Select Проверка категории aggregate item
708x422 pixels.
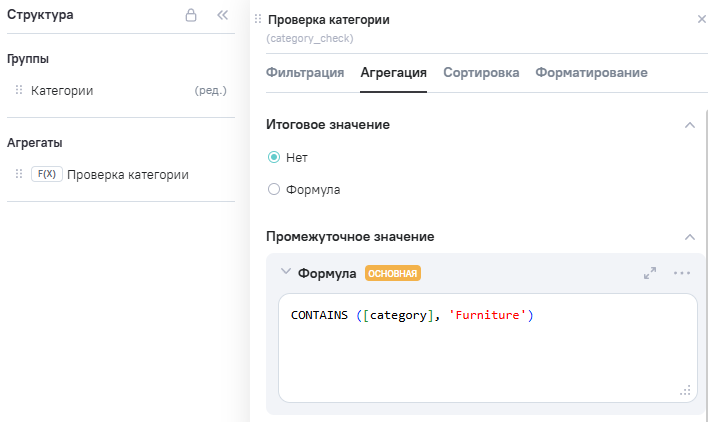tap(127, 174)
